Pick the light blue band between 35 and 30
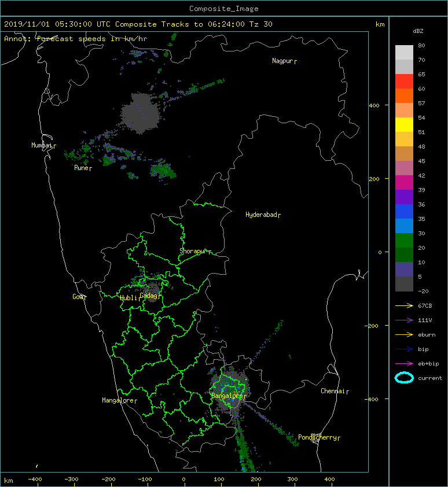448x487 pixels. [x=404, y=226]
